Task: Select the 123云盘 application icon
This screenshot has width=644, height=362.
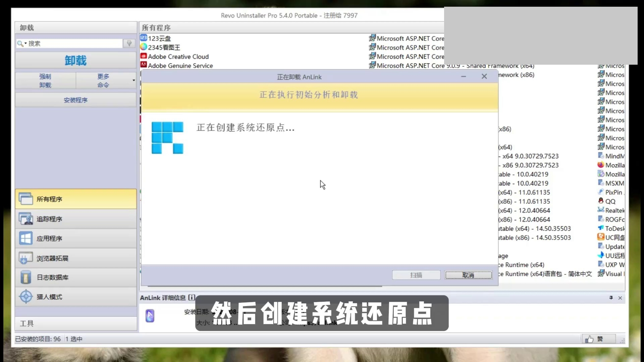Action: tap(143, 38)
